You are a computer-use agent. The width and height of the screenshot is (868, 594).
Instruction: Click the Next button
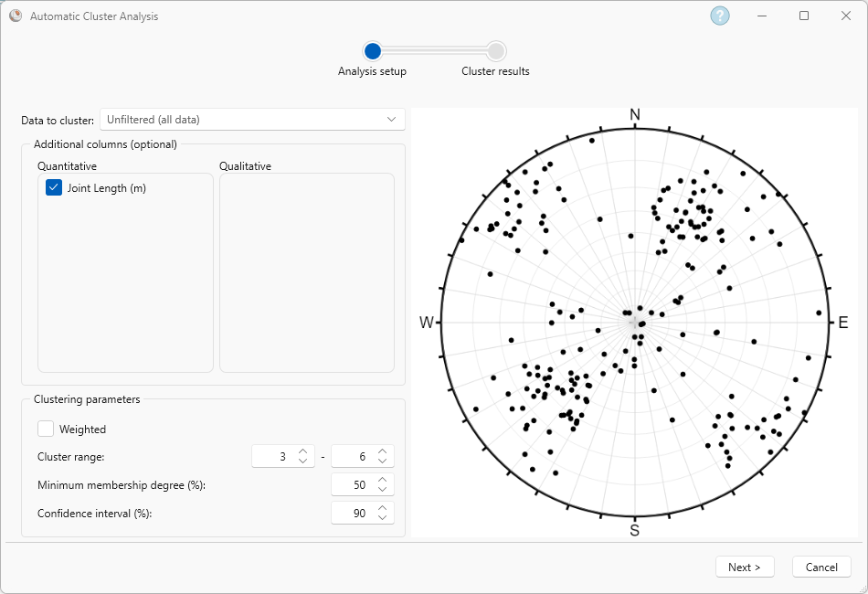[x=745, y=567]
